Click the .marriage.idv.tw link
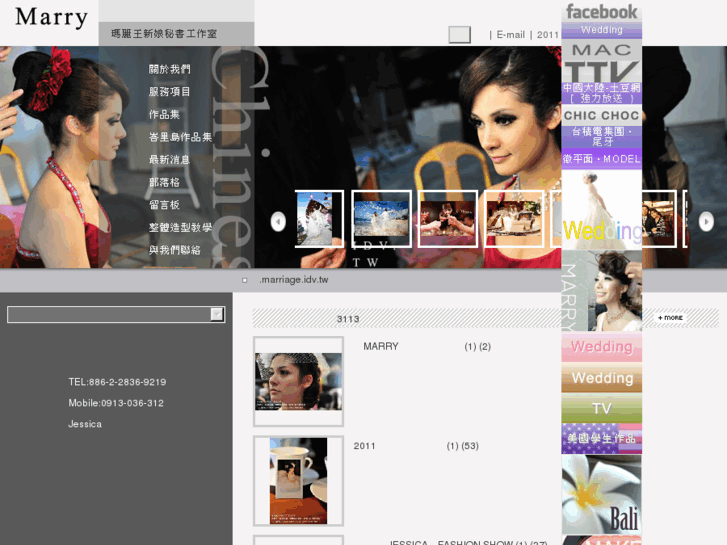727x545 pixels. coord(293,280)
